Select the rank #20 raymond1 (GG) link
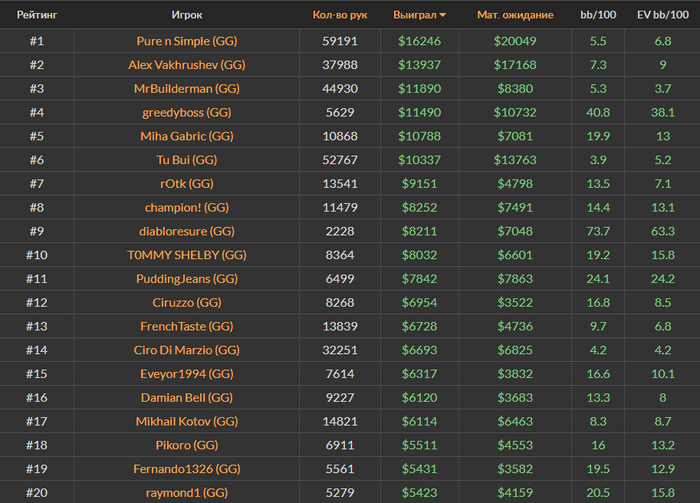This screenshot has width=700, height=503. 187,493
